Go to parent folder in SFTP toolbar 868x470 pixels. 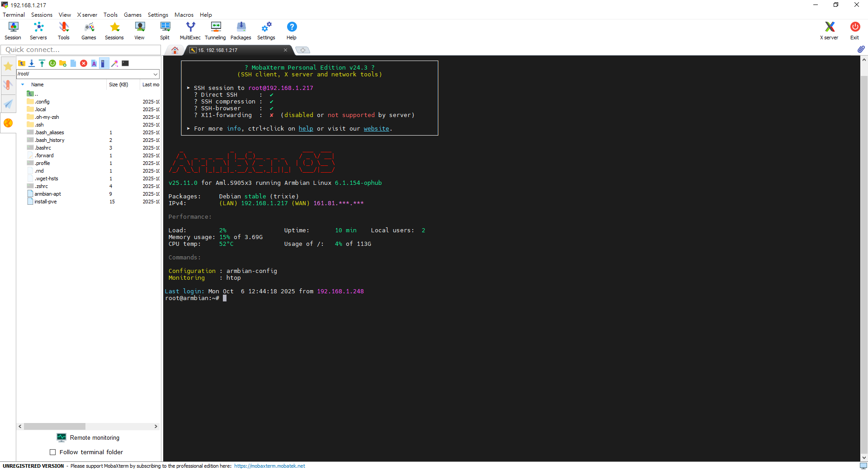tap(21, 63)
